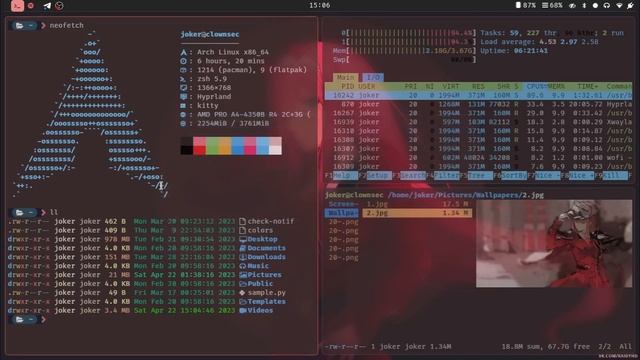640x360 pixels.
Task: Click the packages icon beside 1214 (pacman)
Action: pyautogui.click(x=184, y=70)
